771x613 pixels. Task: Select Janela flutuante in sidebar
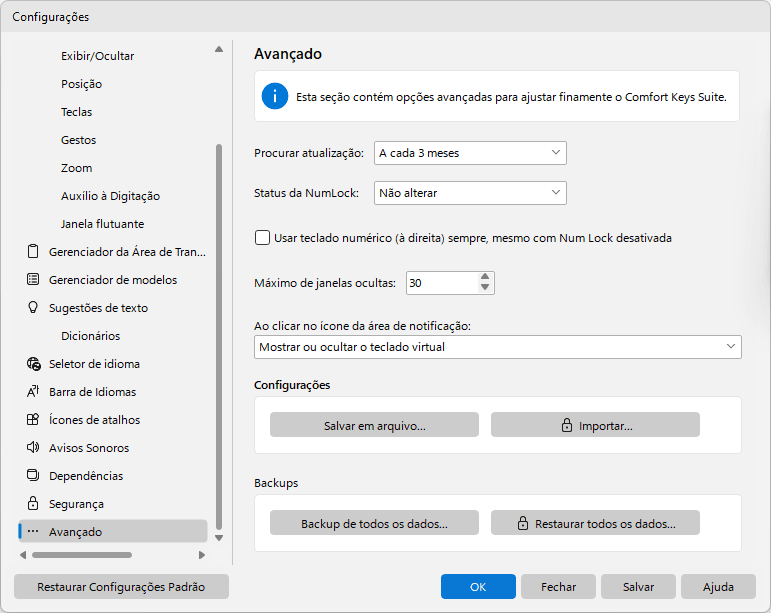[103, 224]
